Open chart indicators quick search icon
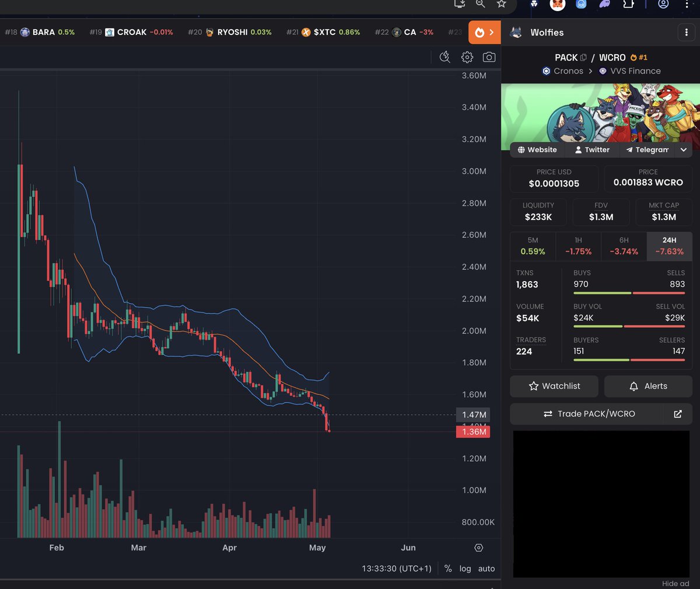Image resolution: width=700 pixels, height=589 pixels. coord(445,57)
